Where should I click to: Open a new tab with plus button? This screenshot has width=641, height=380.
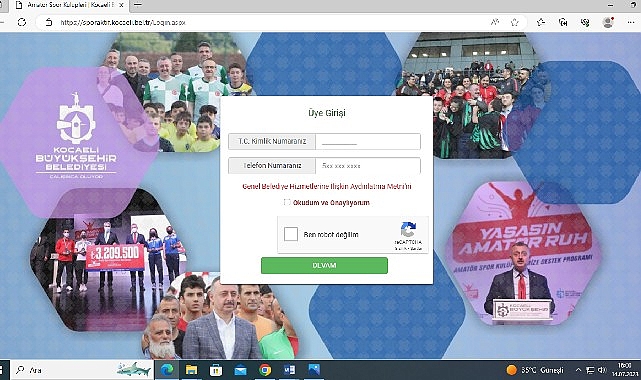[x=138, y=5]
